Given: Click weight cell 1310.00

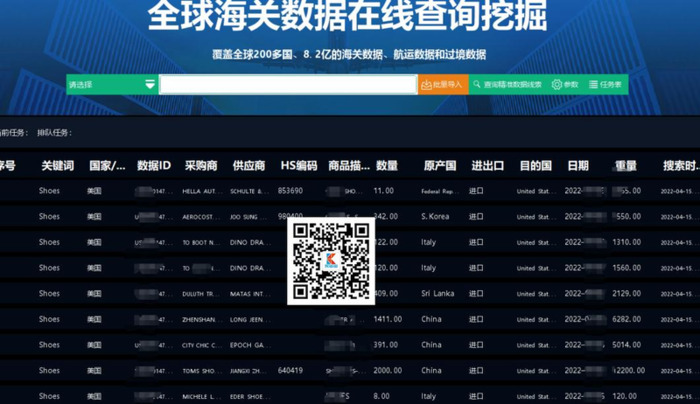Looking at the screenshot, I should tap(626, 242).
